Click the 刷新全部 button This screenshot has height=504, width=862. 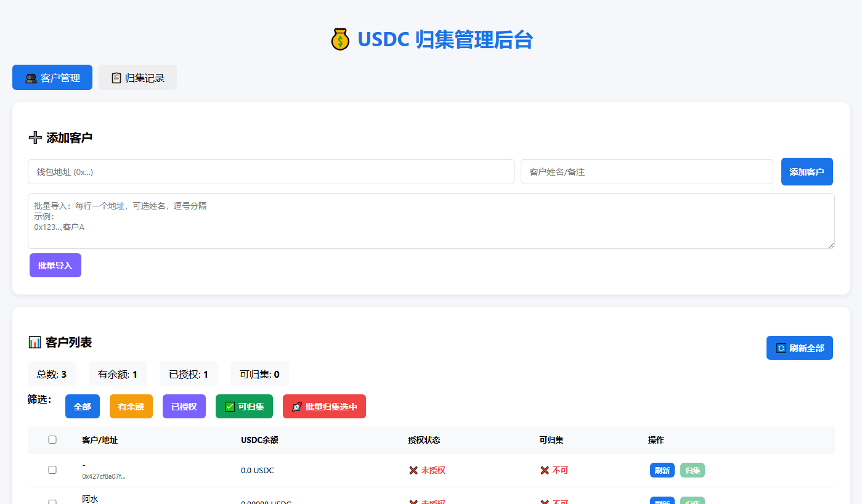click(800, 348)
